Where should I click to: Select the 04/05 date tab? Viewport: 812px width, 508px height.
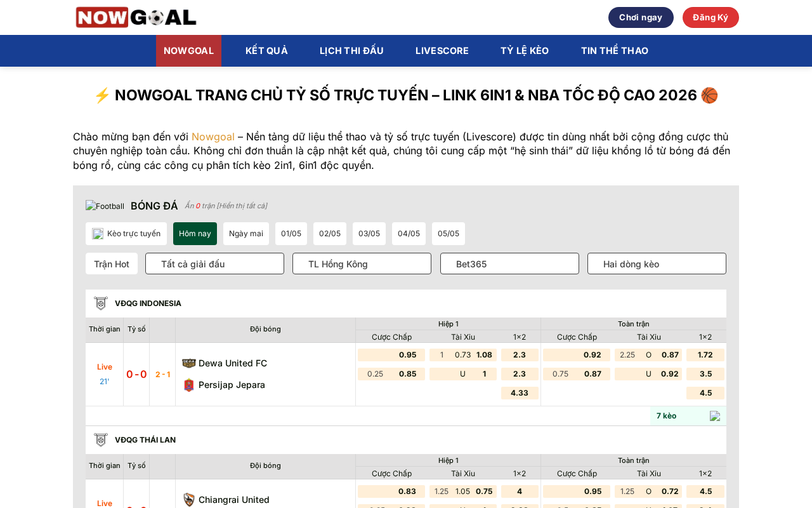pyautogui.click(x=409, y=234)
